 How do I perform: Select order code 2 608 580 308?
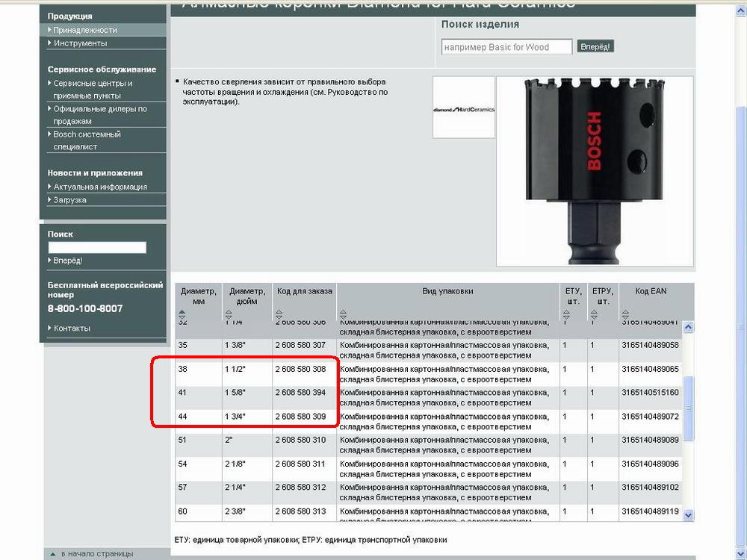point(300,369)
